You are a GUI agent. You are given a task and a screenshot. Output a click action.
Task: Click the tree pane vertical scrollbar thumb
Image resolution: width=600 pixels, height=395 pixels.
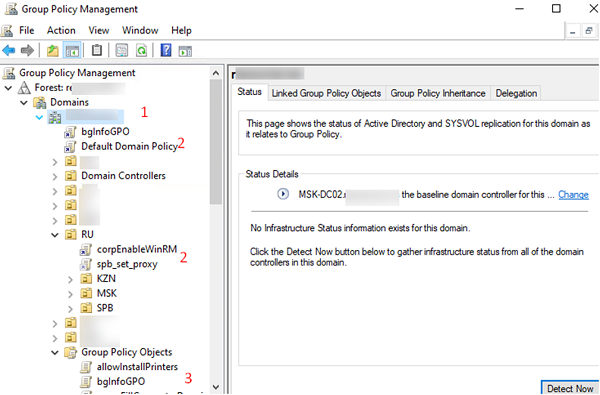(216, 142)
